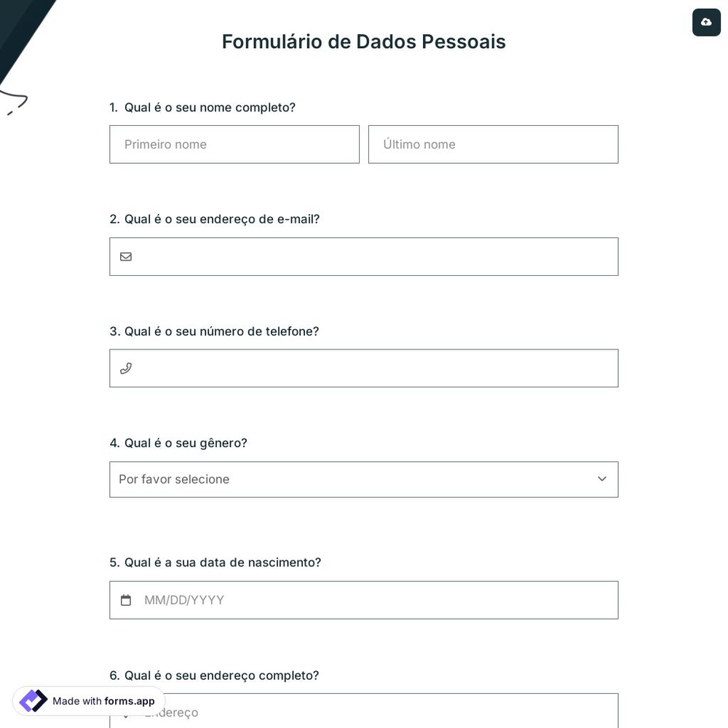Click the 'Made with forms.app' badge
This screenshot has height=728, width=728.
tap(87, 700)
